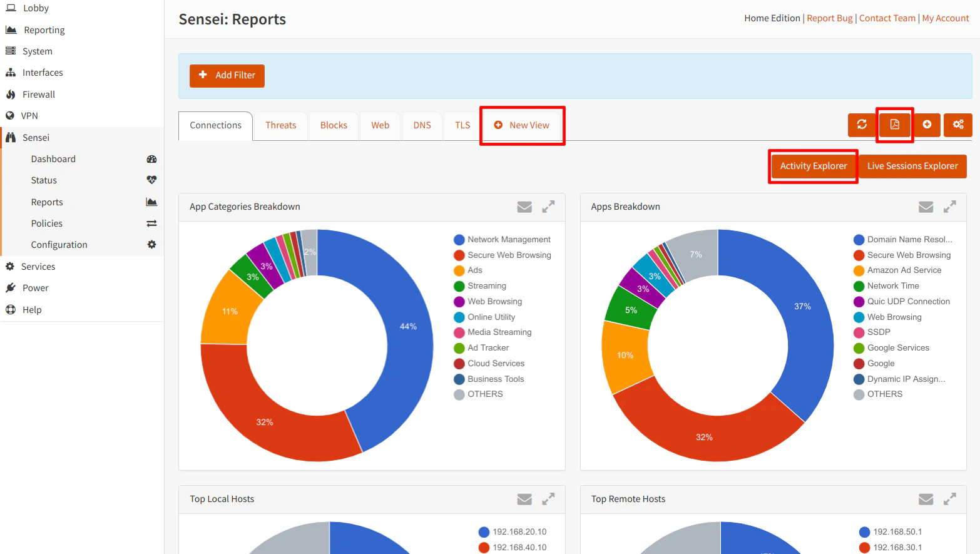Viewport: 980px width, 554px height.
Task: Email the Apps Breakdown chart
Action: tap(926, 207)
